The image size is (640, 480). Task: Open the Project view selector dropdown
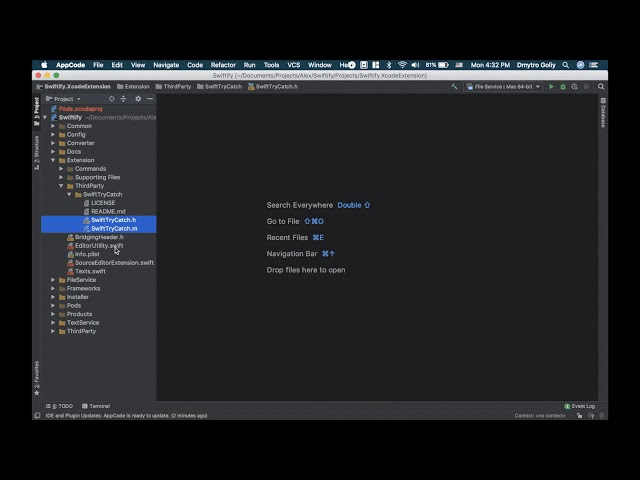[x=63, y=99]
